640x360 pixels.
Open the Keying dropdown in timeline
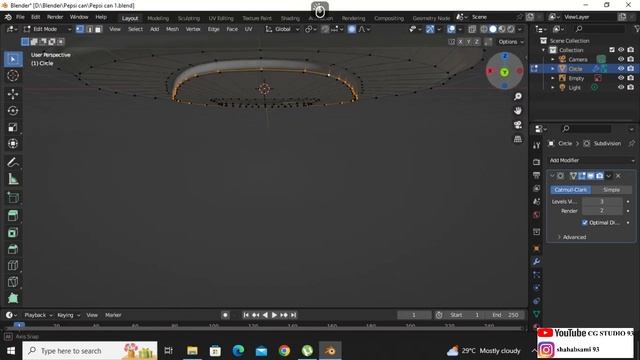(69, 315)
